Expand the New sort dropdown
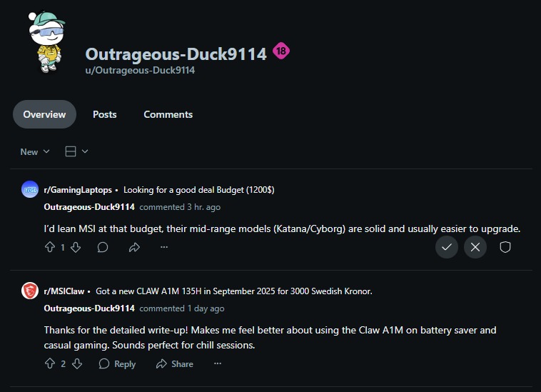Screen dimensions: 541x392 click(35, 152)
